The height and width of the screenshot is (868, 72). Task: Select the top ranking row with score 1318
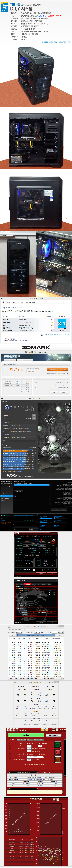(19, 451)
